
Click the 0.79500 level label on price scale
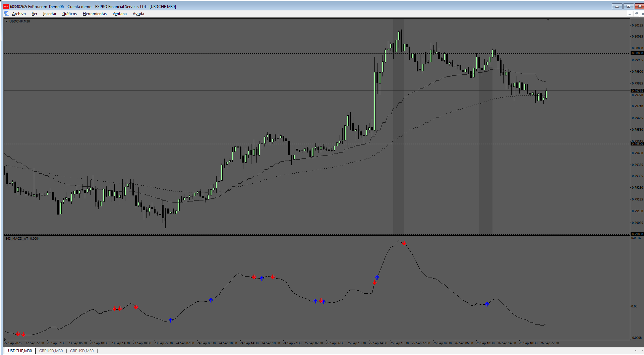[637, 144]
